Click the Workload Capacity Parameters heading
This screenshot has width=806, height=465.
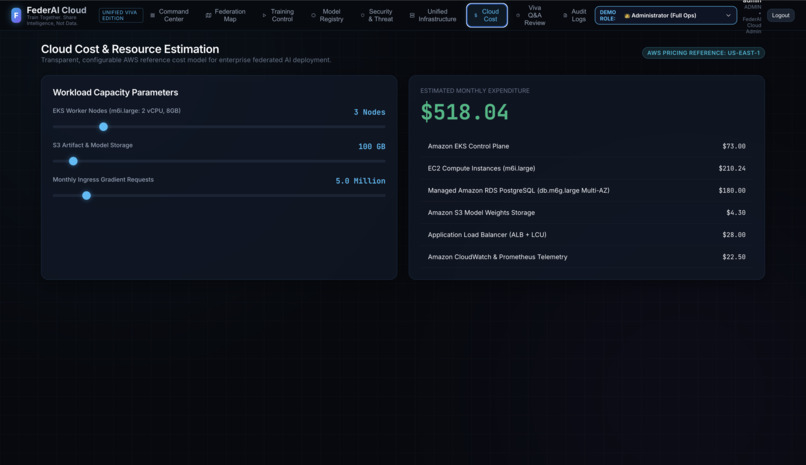(x=115, y=92)
